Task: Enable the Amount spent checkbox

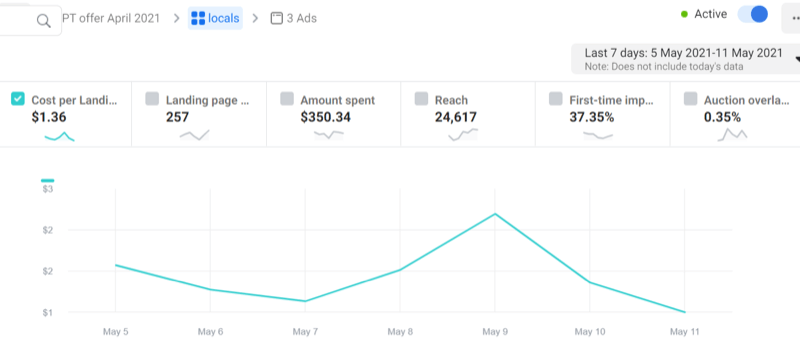Action: pos(287,99)
